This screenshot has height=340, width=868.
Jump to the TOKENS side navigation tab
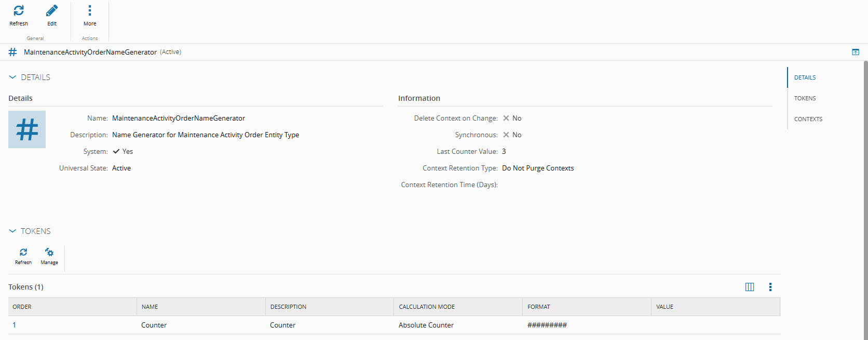(x=805, y=98)
